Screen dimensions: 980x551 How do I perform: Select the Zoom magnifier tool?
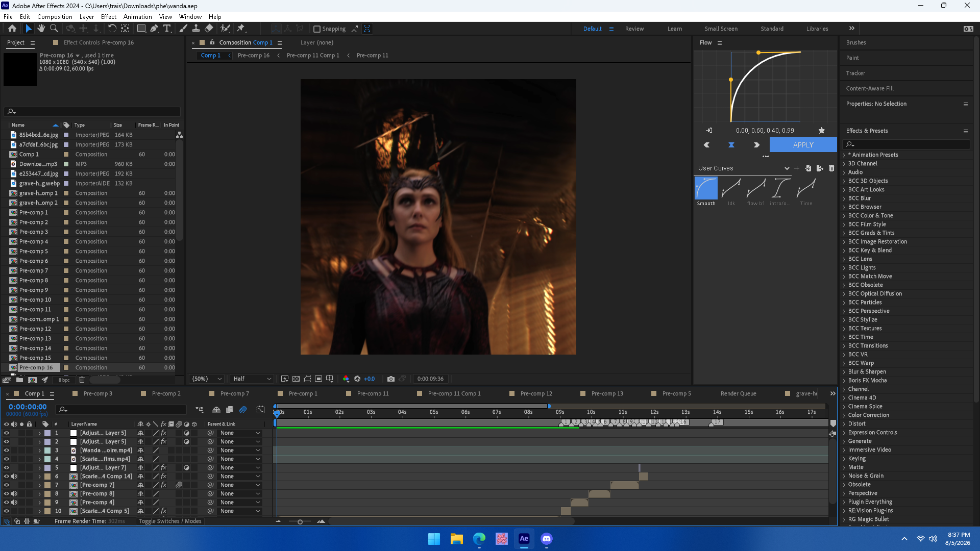pos(54,29)
